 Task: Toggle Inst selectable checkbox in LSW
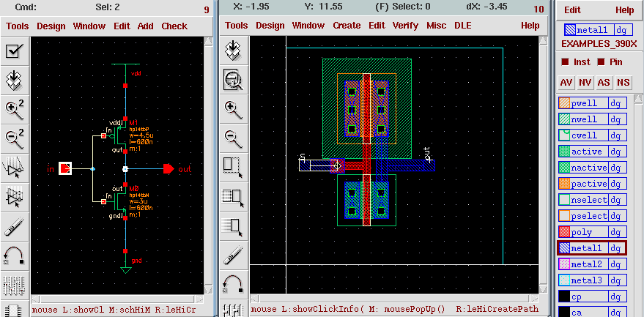click(x=565, y=62)
